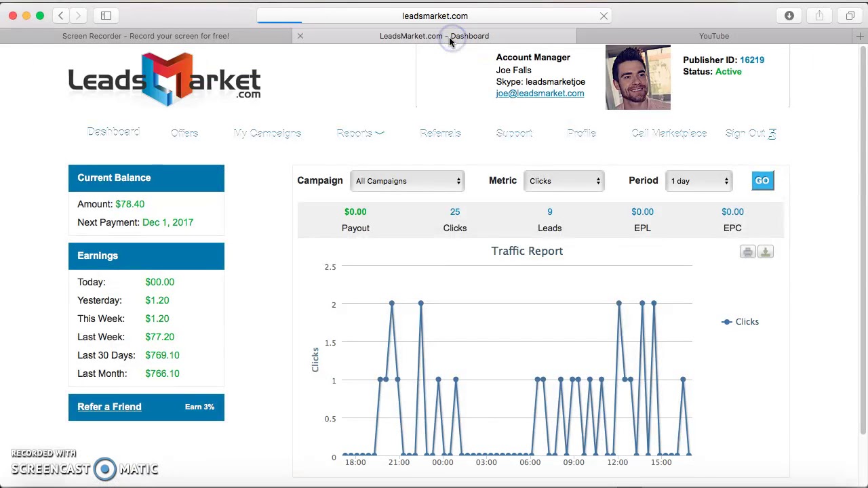The width and height of the screenshot is (868, 488).
Task: Click Last Week earnings $77.20
Action: [159, 337]
